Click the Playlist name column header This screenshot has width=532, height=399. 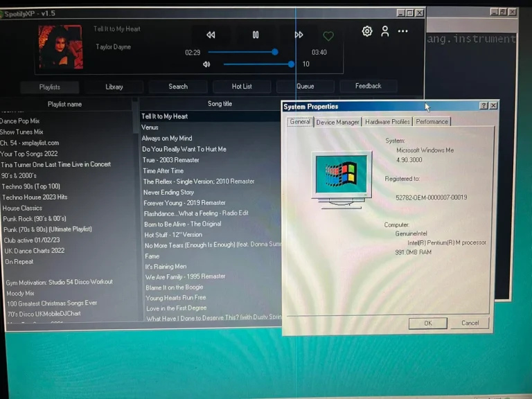click(64, 104)
